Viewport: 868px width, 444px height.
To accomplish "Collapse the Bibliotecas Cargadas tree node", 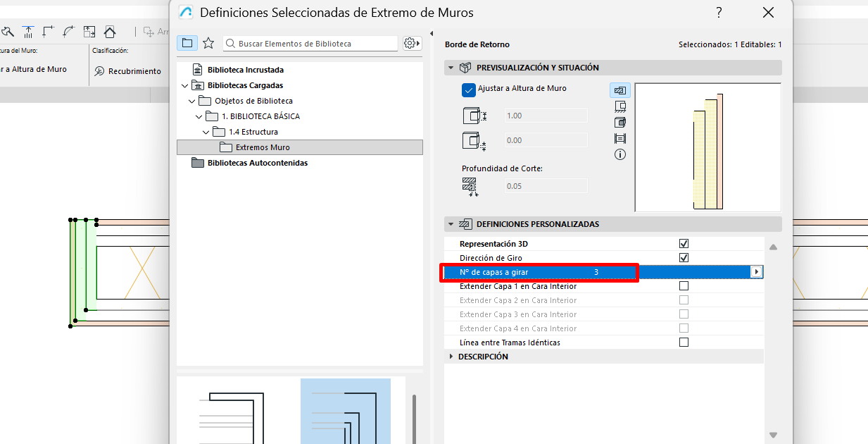I will [x=185, y=85].
